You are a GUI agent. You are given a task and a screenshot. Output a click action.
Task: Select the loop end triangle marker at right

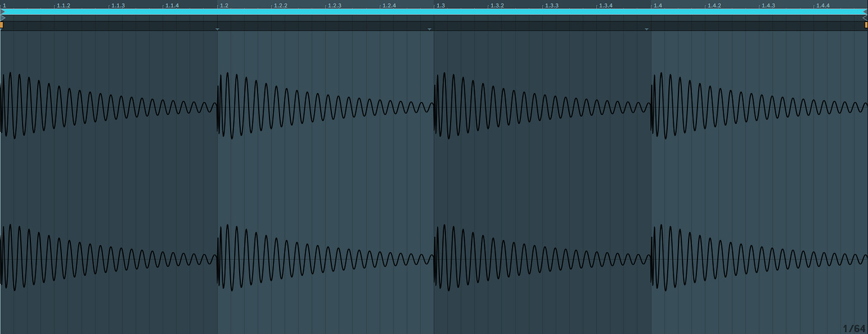tap(865, 11)
